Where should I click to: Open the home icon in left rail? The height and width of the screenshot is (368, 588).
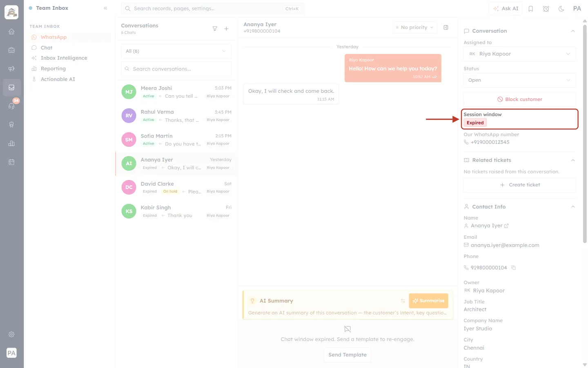tap(11, 31)
